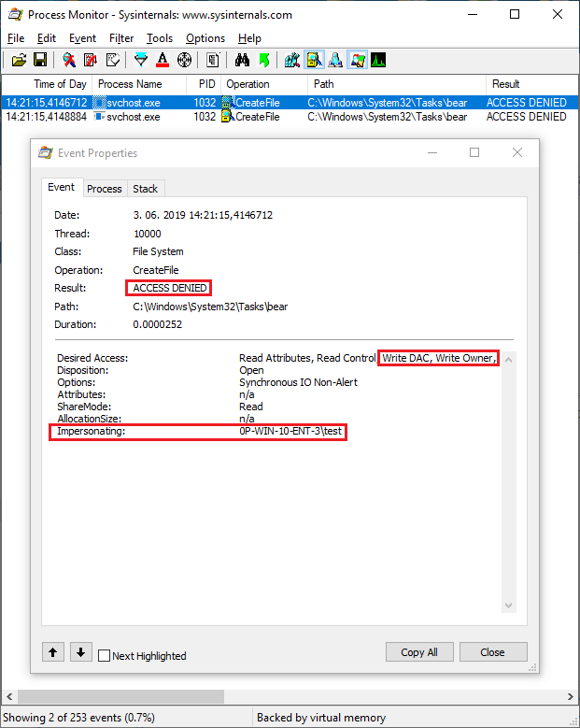The height and width of the screenshot is (728, 580).
Task: Click horizontal scrollbar left arrow
Action: click(x=9, y=696)
